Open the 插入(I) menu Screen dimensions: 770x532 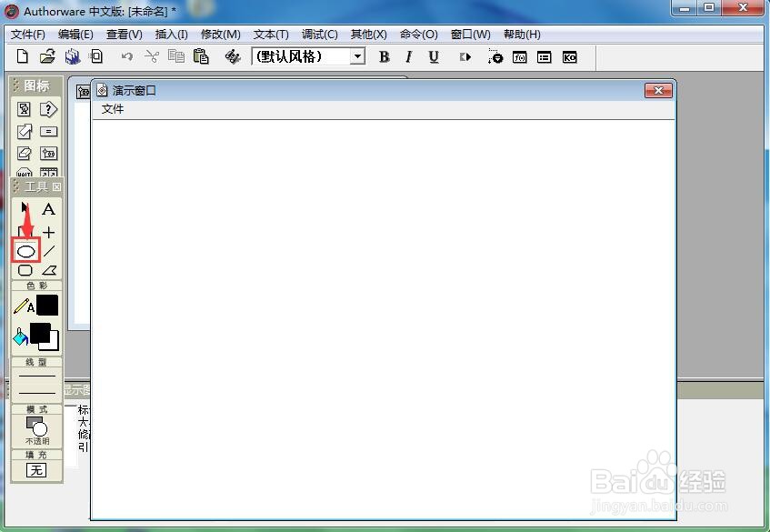(x=172, y=35)
